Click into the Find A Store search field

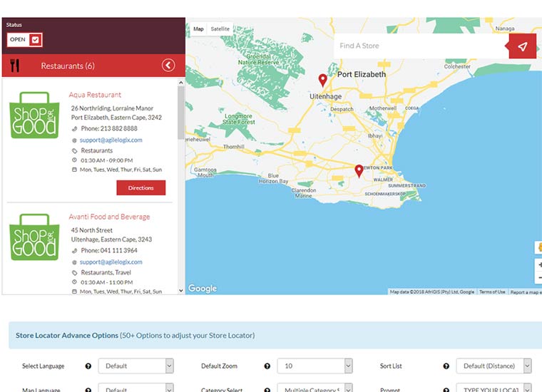pos(421,46)
